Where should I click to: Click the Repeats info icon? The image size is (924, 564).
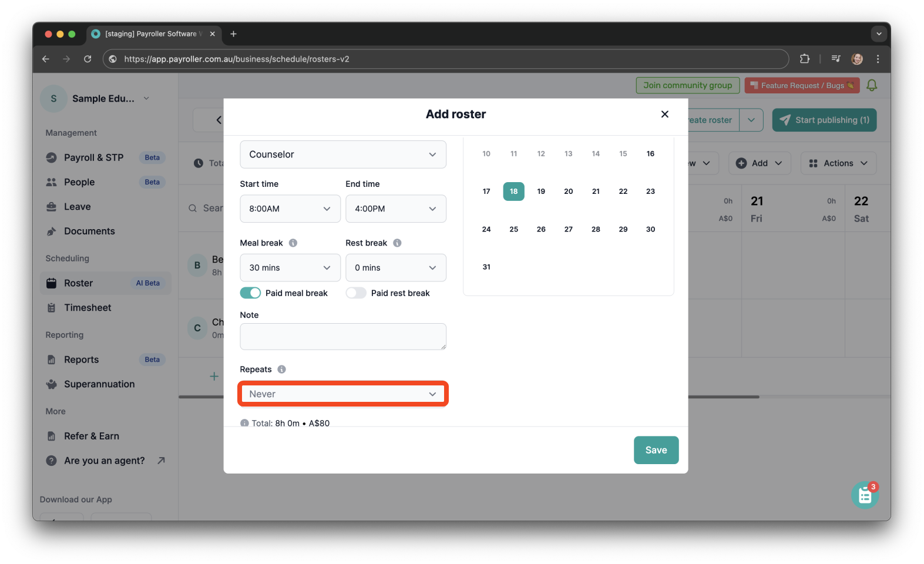[x=282, y=369]
